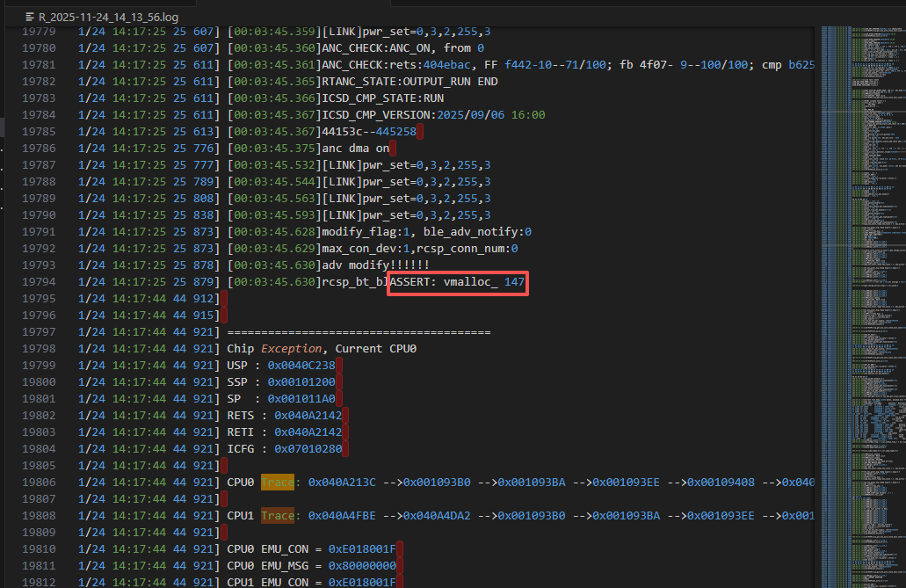The width and height of the screenshot is (906, 588).
Task: Click the CPU0 EMU_MSG value 0x80000000
Action: 362,566
